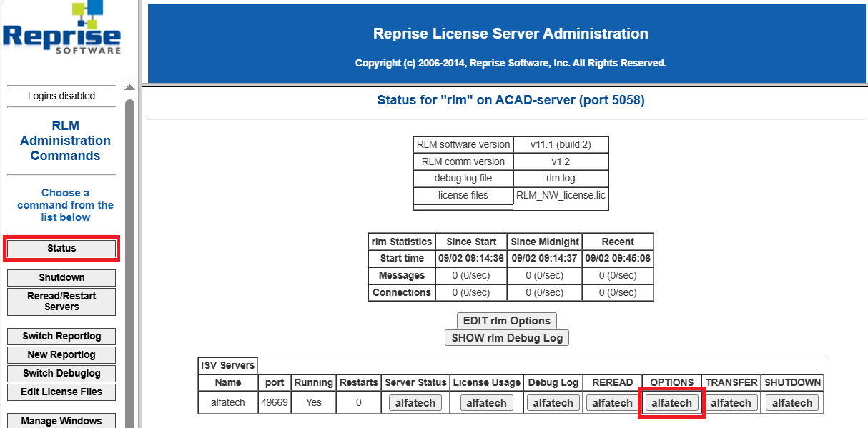
Task: Open the Status command
Action: (x=61, y=248)
